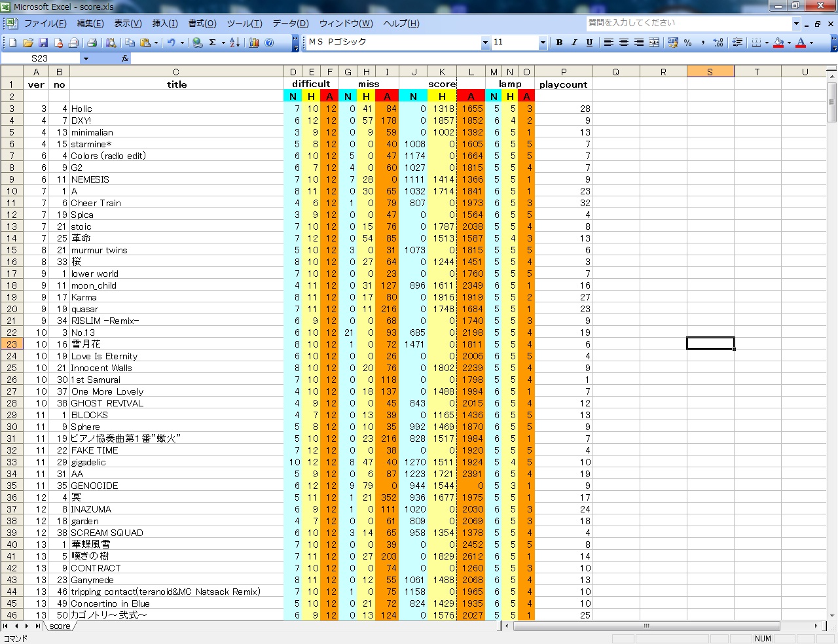
Task: Paste with the clipboard icon
Action: pyautogui.click(x=145, y=43)
